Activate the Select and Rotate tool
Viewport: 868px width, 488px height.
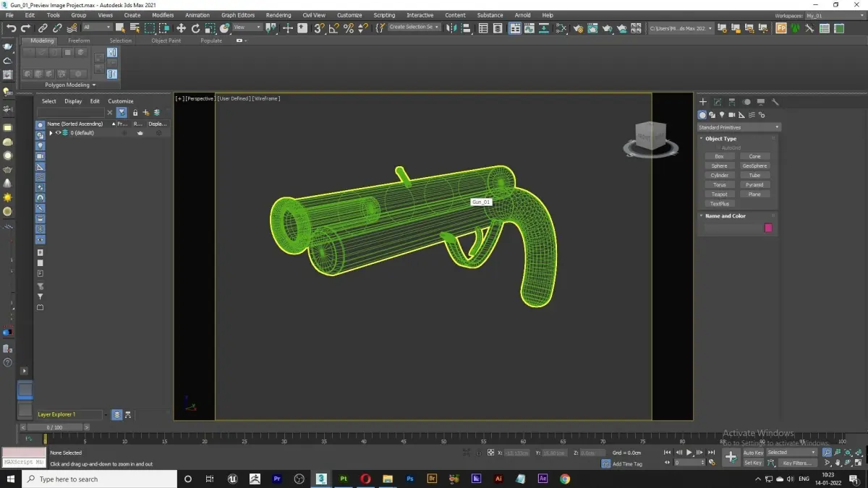click(195, 28)
